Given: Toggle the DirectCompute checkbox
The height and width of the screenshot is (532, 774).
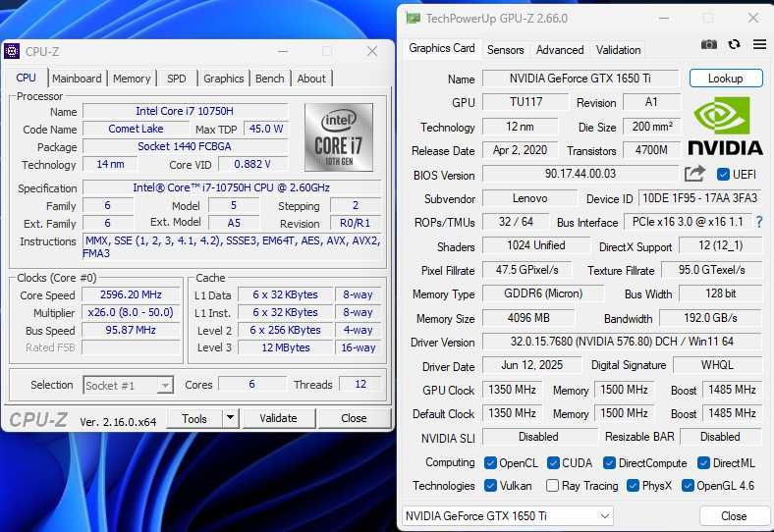Looking at the screenshot, I should coord(610,463).
